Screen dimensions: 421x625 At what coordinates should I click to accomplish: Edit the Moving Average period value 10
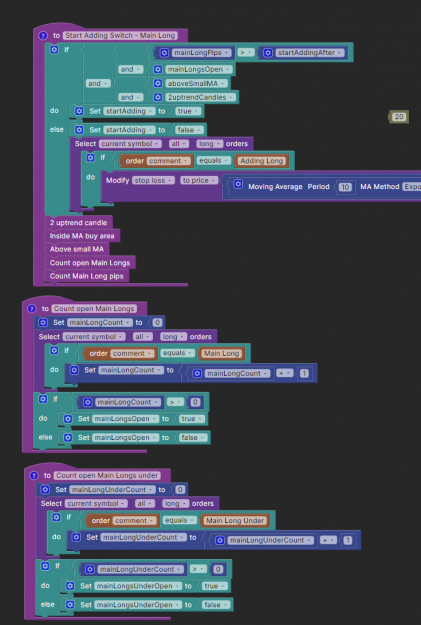click(345, 187)
